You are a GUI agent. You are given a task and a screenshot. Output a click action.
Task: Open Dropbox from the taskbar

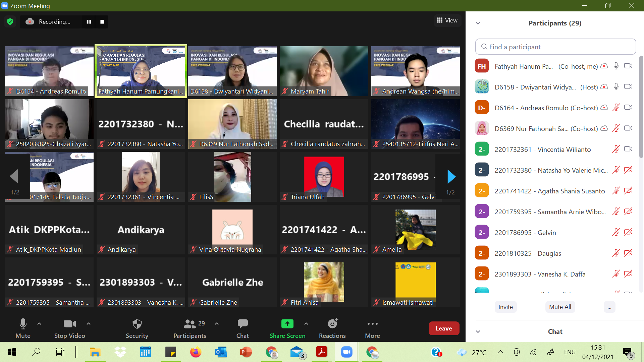(120, 352)
